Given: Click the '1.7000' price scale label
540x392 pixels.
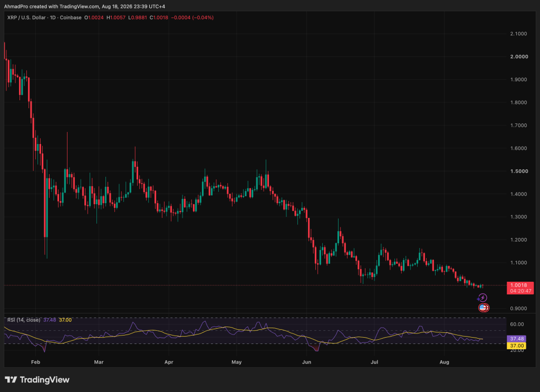Looking at the screenshot, I should 518,126.
